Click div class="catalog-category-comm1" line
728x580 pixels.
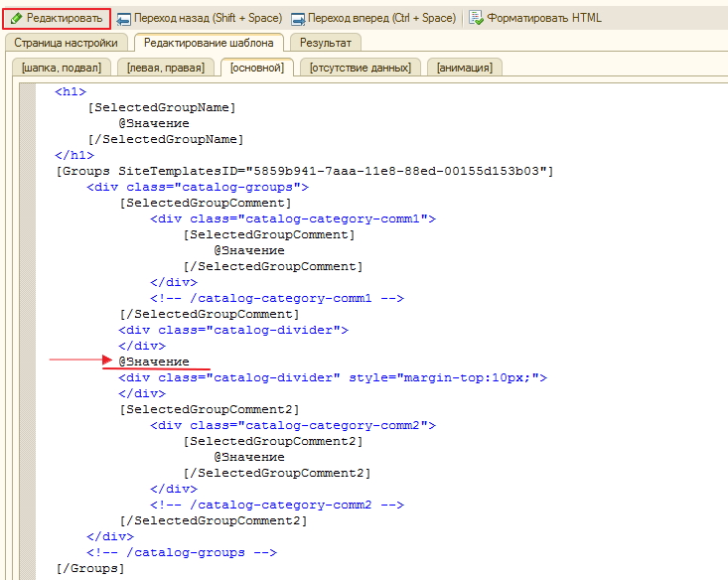[x=293, y=218]
